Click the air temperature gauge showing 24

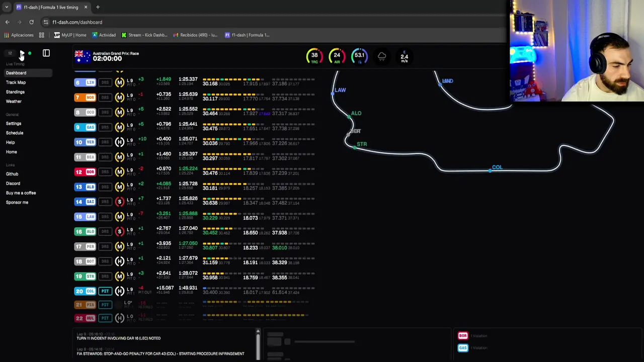337,56
